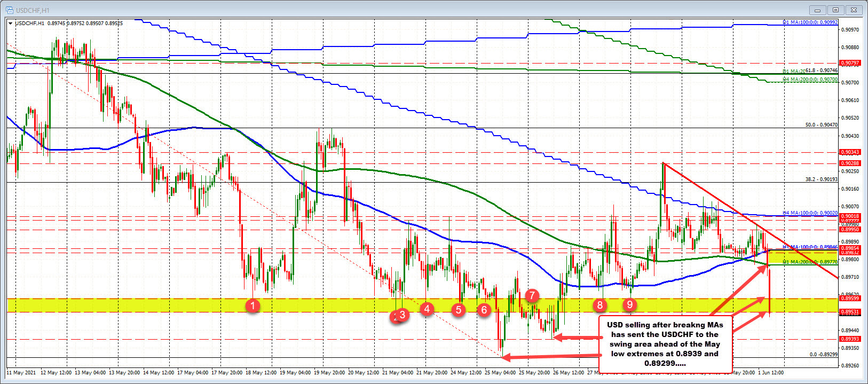Click the '14 May 12:00' time axis label
The width and height of the screenshot is (868, 384).
pos(158,372)
